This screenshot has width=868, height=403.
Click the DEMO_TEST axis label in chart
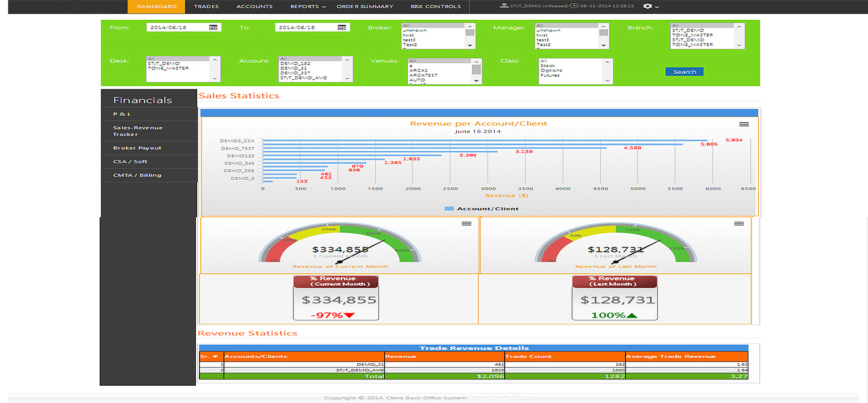(x=238, y=148)
